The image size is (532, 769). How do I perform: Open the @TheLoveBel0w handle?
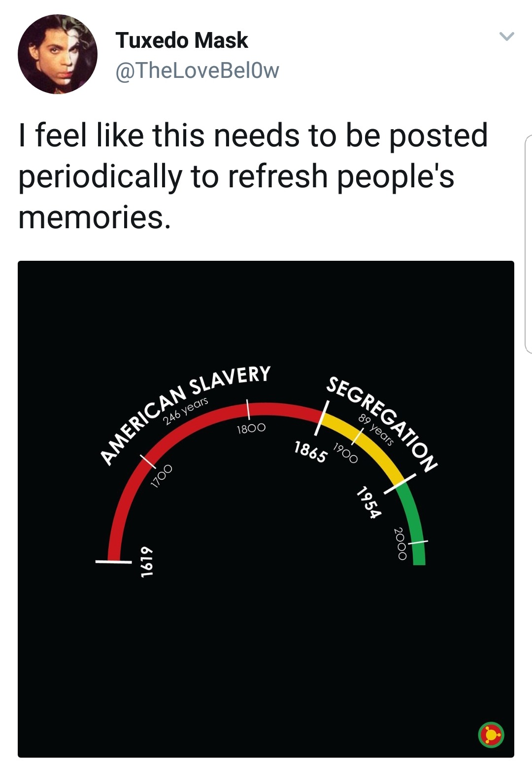pos(197,70)
